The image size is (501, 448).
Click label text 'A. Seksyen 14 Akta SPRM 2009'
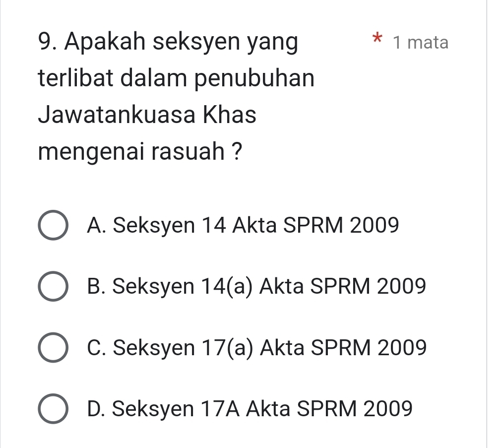point(242,226)
